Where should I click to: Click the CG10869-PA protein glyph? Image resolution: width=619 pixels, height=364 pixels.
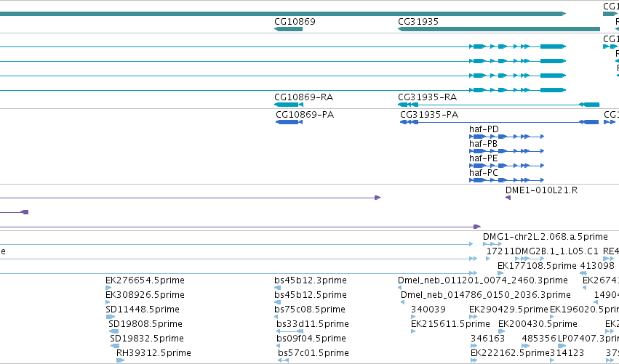click(289, 122)
